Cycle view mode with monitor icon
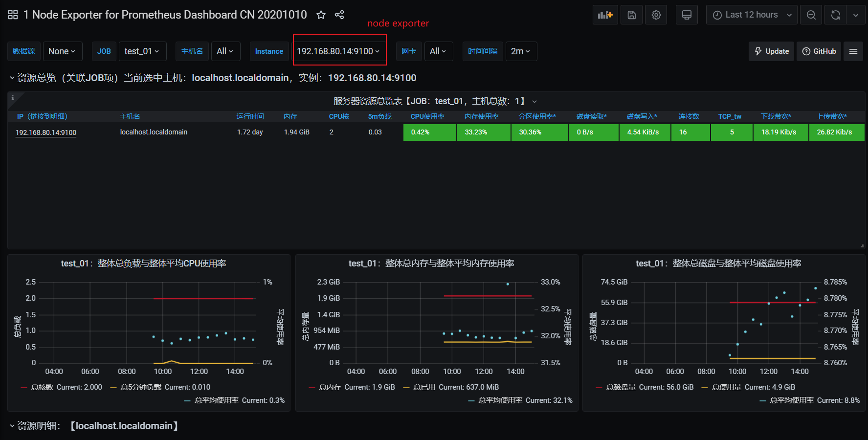868x440 pixels. [x=687, y=15]
